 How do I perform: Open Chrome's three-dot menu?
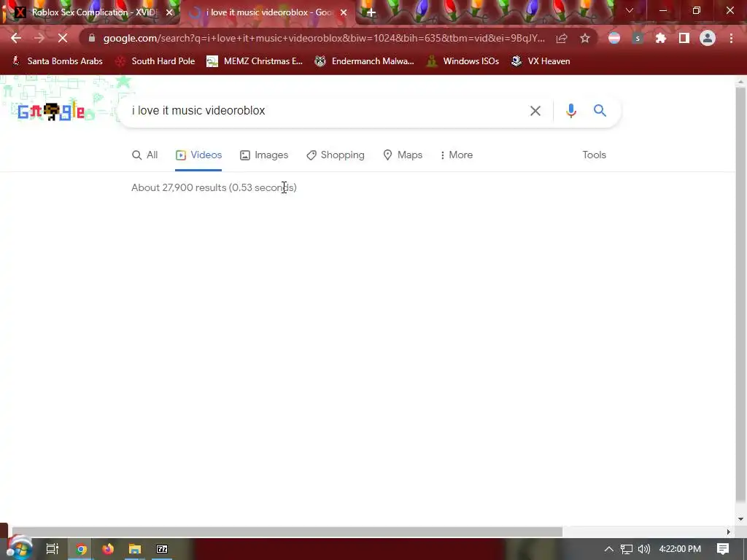(x=731, y=38)
